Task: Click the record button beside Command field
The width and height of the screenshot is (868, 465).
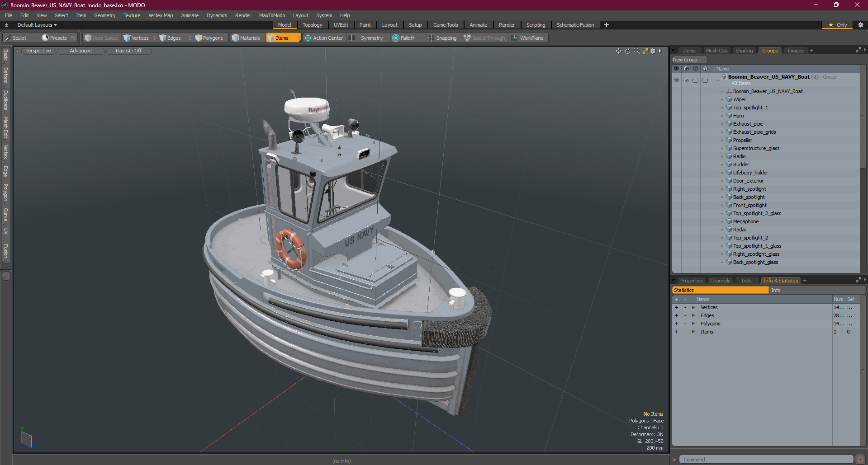Action: 860,460
